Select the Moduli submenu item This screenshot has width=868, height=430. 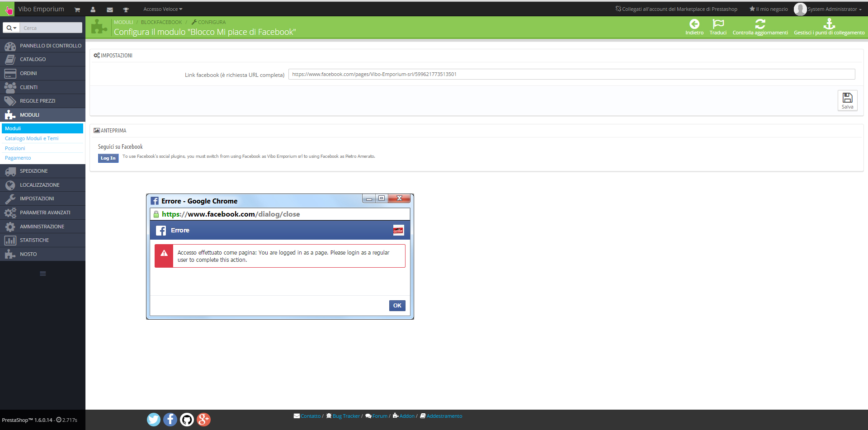point(42,128)
